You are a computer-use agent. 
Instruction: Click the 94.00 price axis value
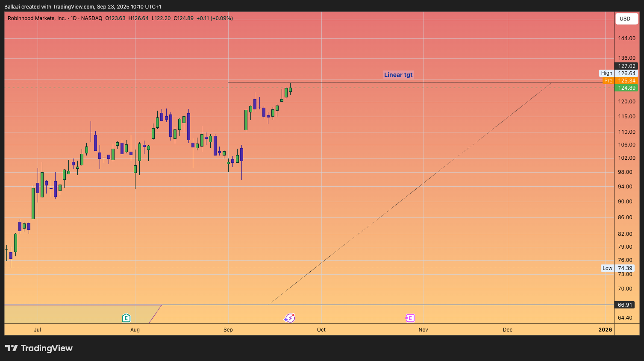click(625, 187)
